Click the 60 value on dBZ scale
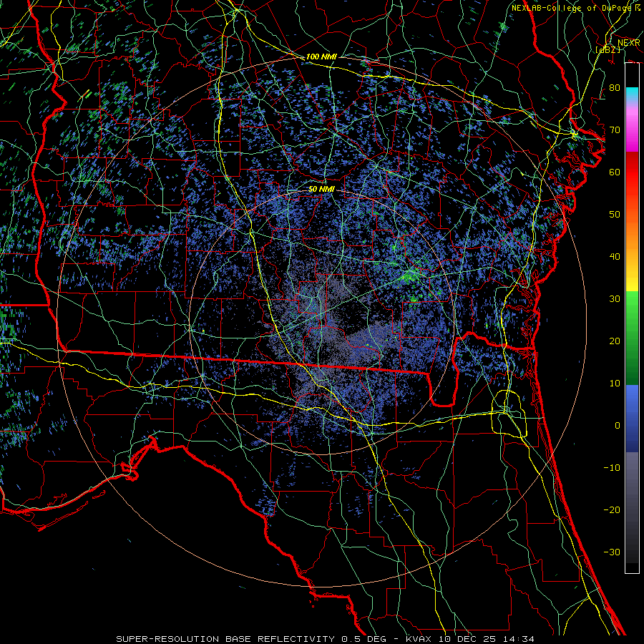644x644 pixels. 615,172
